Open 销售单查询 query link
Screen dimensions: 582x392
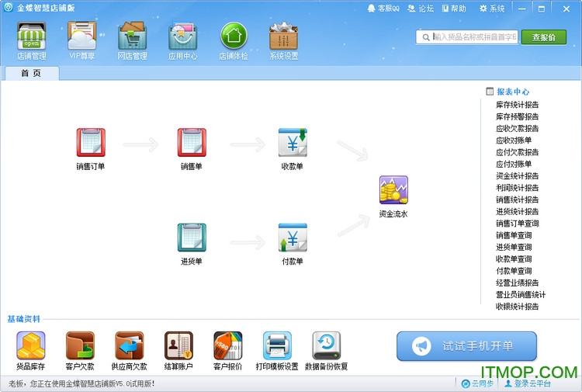[514, 236]
